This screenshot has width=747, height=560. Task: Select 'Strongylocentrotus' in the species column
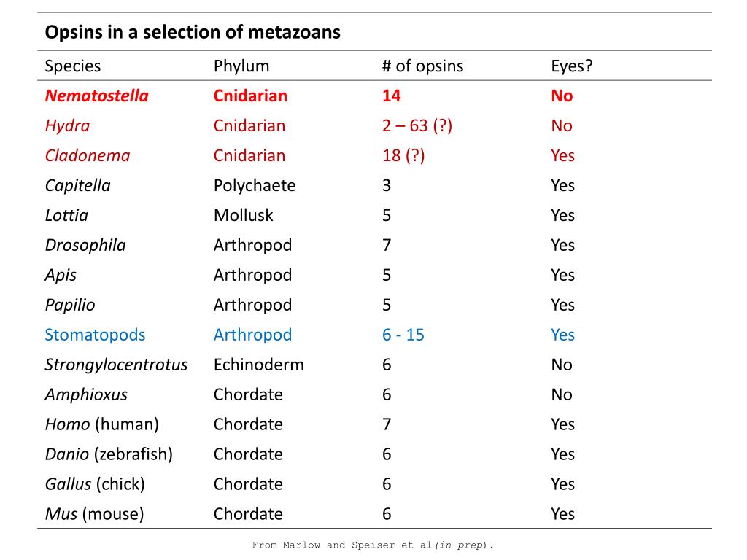pos(116,365)
